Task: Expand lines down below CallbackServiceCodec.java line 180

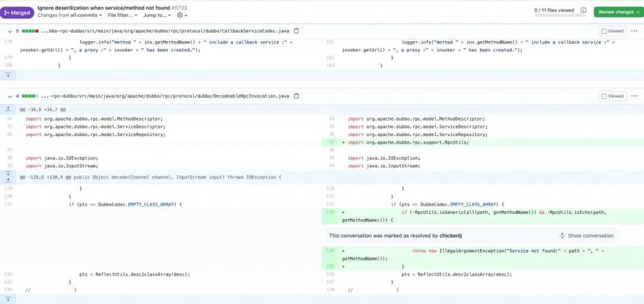Action: click(x=8, y=75)
